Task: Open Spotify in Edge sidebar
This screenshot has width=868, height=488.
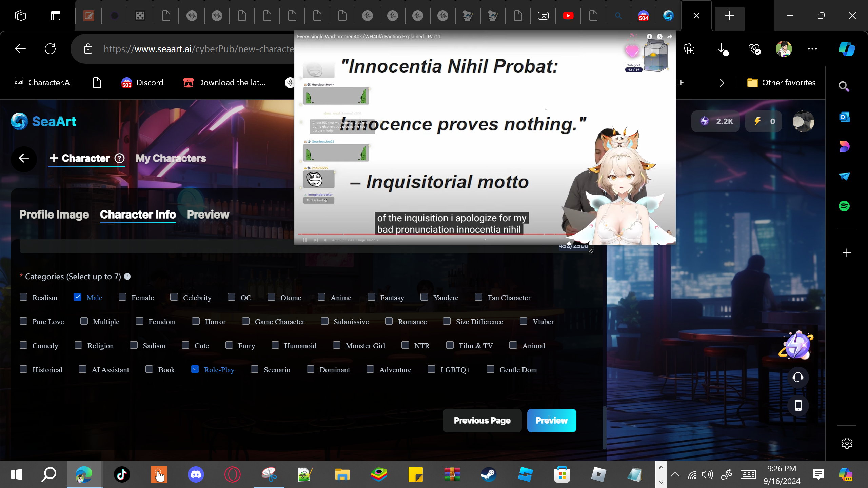Action: 844,206
